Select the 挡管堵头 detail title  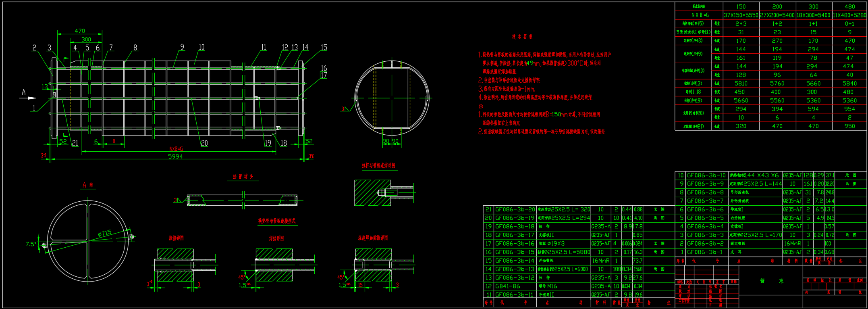pyautogui.click(x=243, y=177)
